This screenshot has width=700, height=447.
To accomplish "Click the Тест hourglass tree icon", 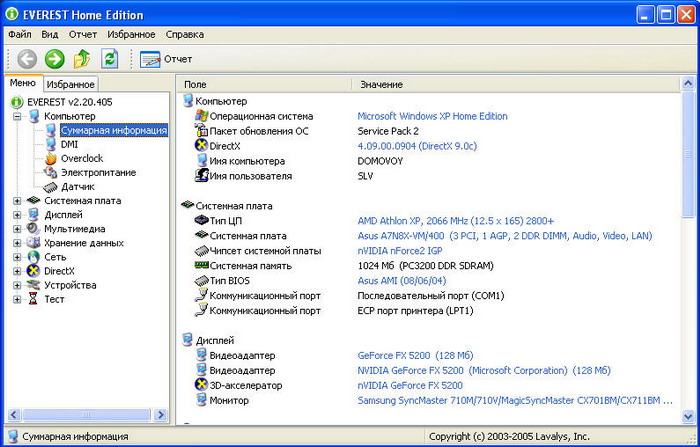I will click(33, 299).
